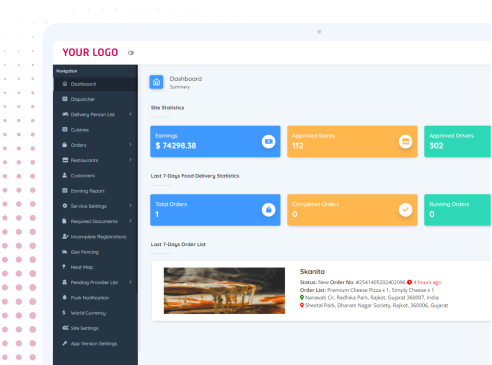Click the Dispatcher icon in sidebar
The width and height of the screenshot is (492, 365).
(65, 99)
